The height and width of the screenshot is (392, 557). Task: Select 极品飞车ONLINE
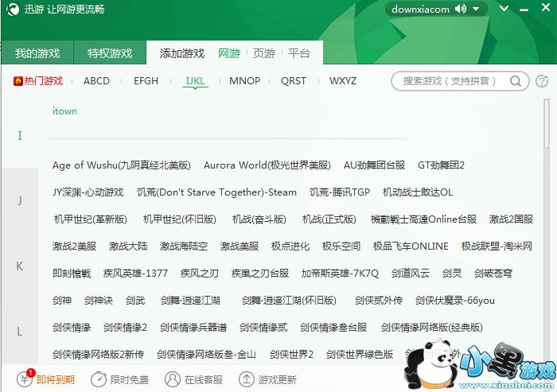411,246
